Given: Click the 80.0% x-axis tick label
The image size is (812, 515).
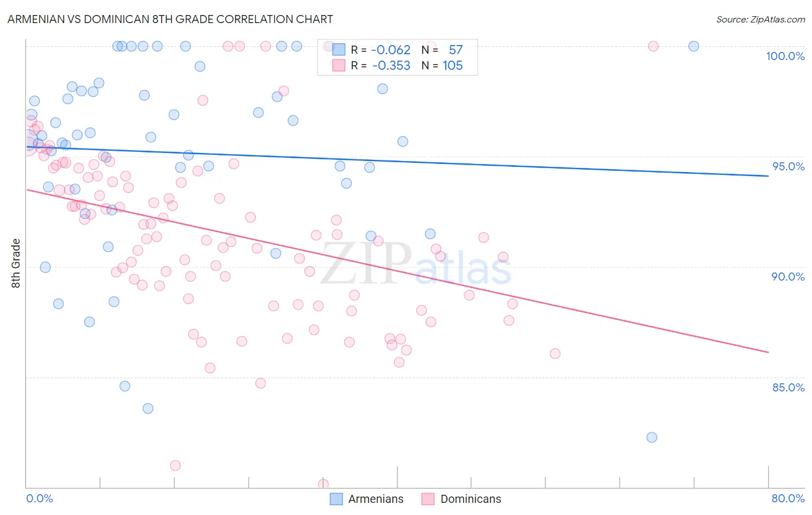Looking at the screenshot, I should tap(788, 498).
